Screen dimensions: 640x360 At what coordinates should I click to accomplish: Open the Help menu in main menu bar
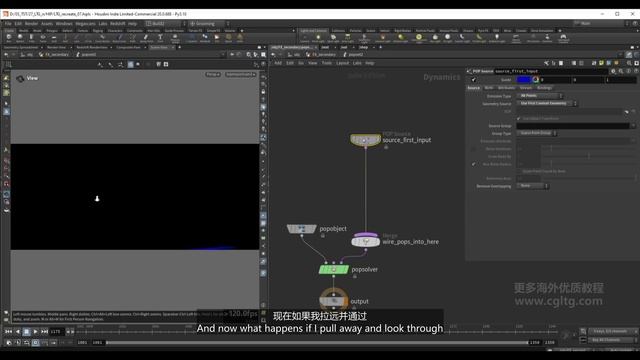tap(133, 24)
